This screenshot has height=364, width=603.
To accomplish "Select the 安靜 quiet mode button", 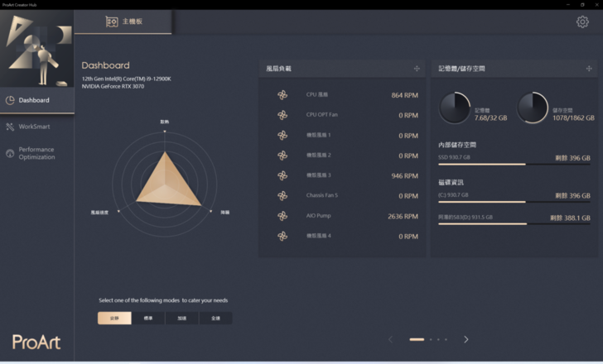I will pos(114,318).
